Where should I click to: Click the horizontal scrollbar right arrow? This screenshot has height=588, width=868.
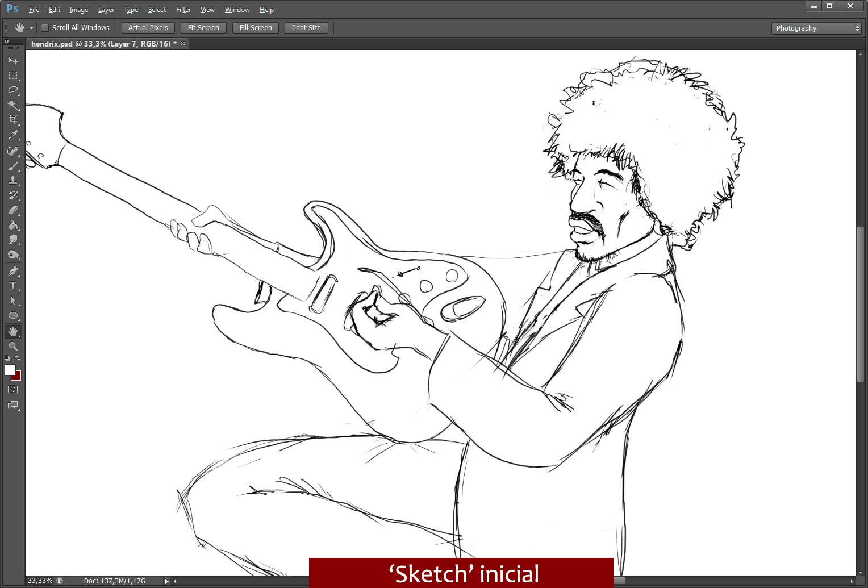pos(852,581)
